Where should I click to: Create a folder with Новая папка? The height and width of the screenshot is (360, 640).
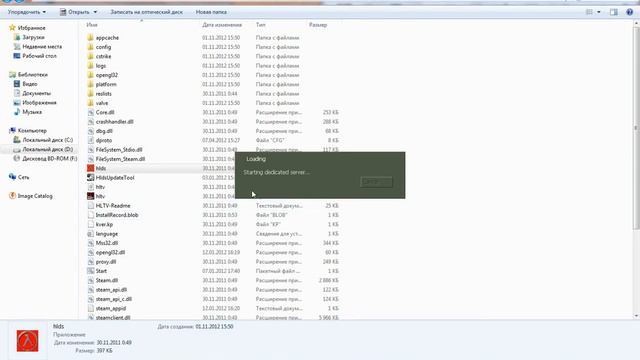tap(211, 12)
